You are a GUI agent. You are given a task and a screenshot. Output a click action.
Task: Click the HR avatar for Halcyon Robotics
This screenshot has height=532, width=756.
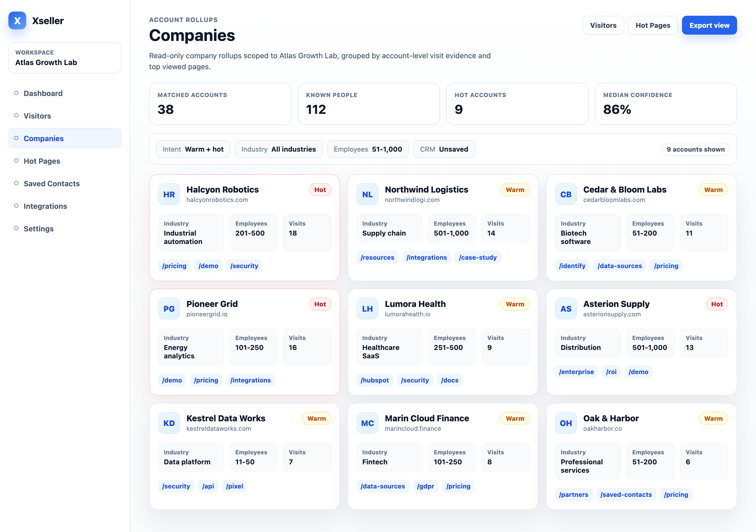click(x=169, y=194)
